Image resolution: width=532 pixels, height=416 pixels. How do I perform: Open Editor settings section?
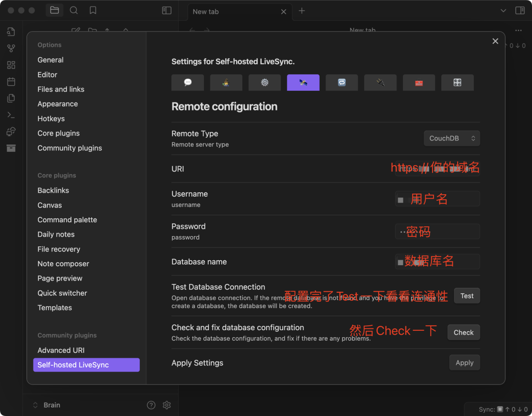(47, 74)
